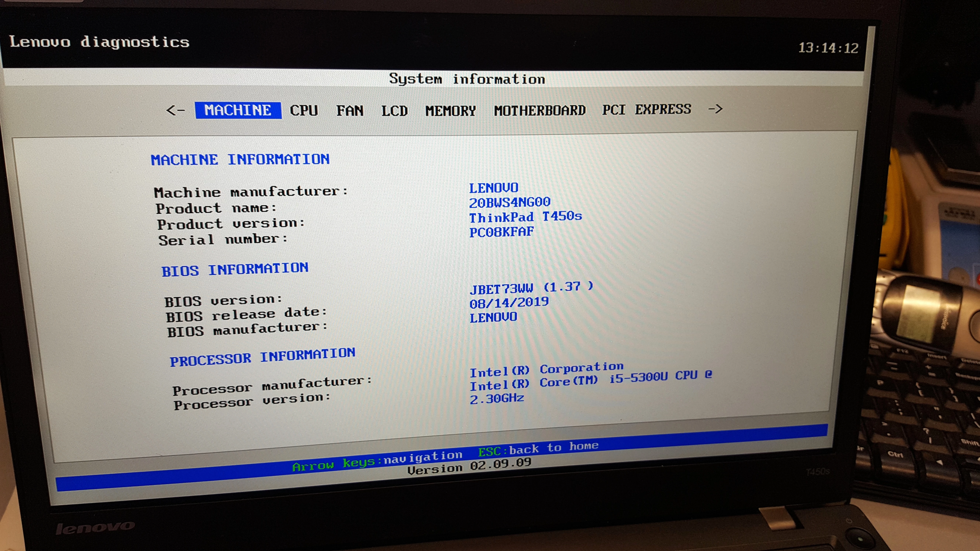Click the left arrow before MACHINE
This screenshot has height=551, width=980.
(x=176, y=110)
